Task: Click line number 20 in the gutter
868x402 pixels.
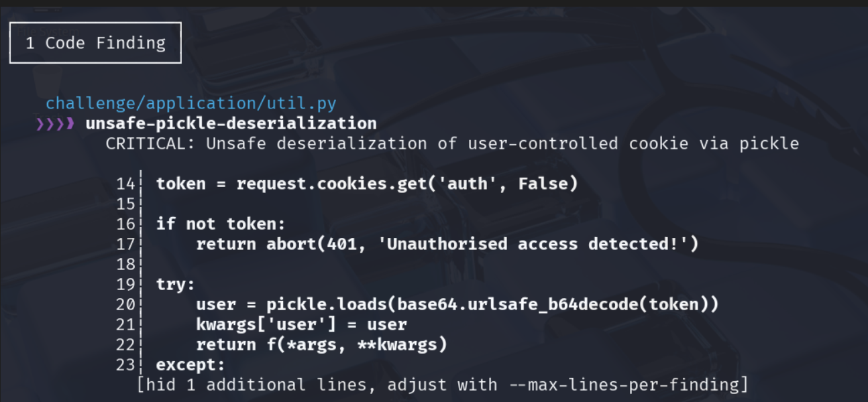Action: tap(125, 305)
